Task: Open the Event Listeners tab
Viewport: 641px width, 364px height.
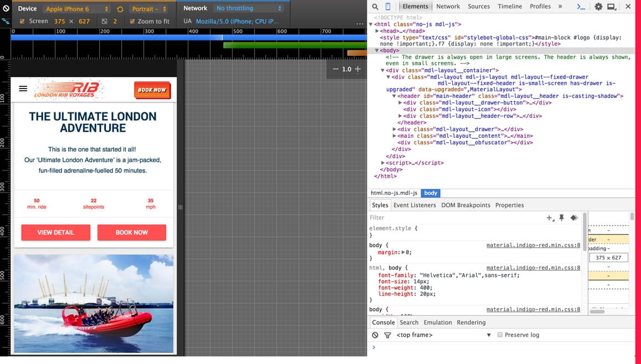Action: pos(414,205)
